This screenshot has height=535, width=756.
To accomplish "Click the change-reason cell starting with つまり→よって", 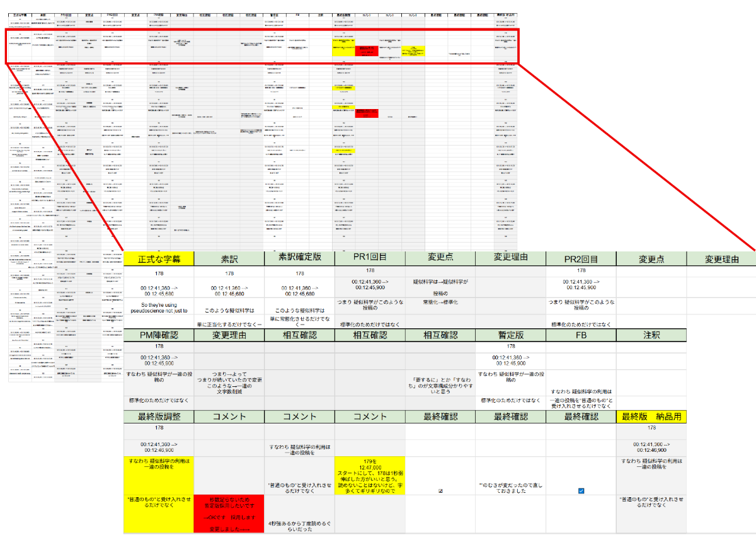I will click(229, 381).
